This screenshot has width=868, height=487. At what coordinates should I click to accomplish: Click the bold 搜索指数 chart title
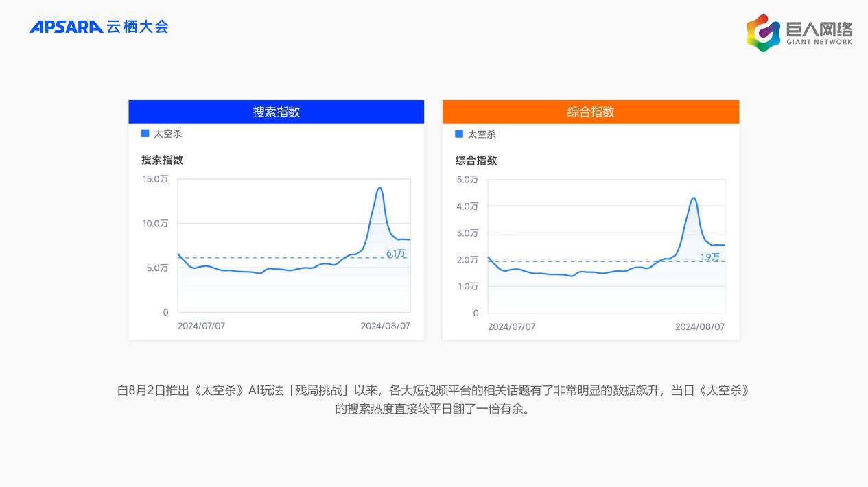pos(163,160)
